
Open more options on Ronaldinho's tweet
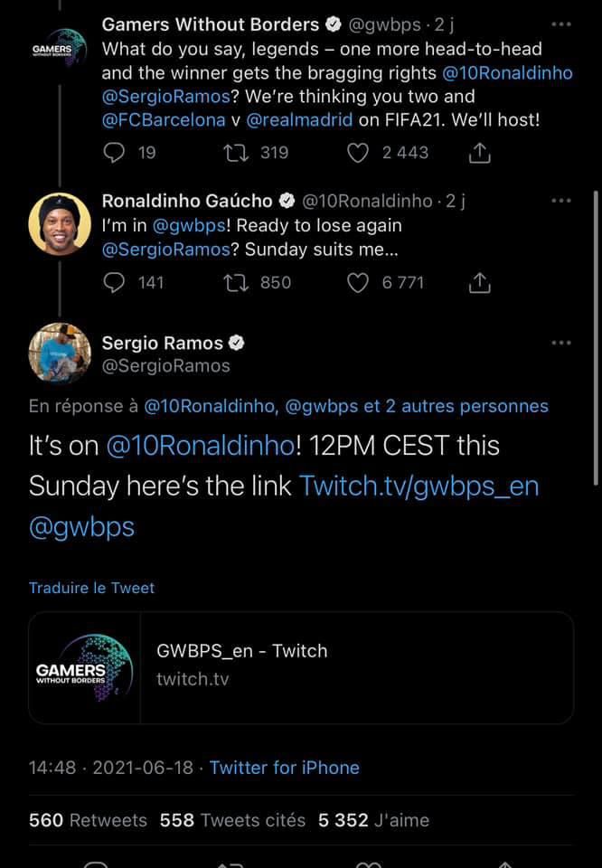560,201
